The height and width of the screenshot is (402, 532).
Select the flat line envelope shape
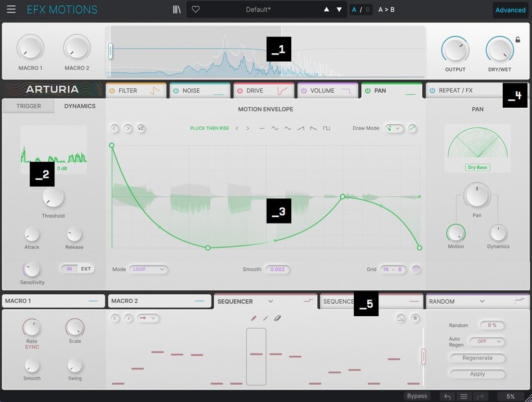click(261, 128)
